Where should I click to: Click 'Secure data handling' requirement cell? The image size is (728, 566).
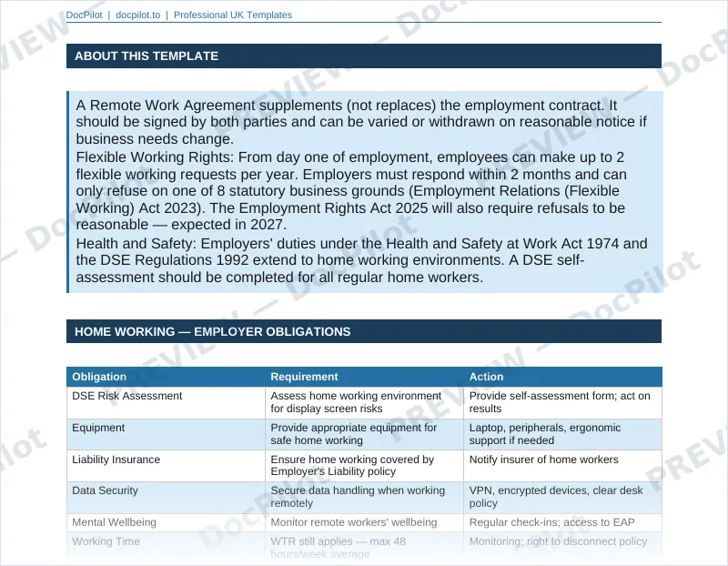point(364,497)
